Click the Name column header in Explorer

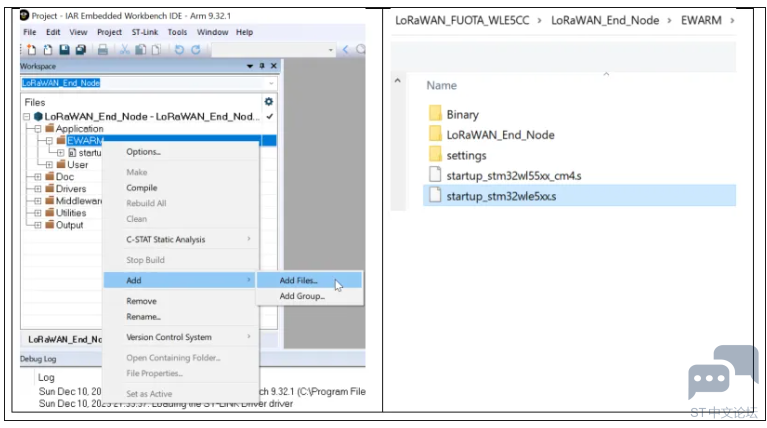tap(442, 86)
